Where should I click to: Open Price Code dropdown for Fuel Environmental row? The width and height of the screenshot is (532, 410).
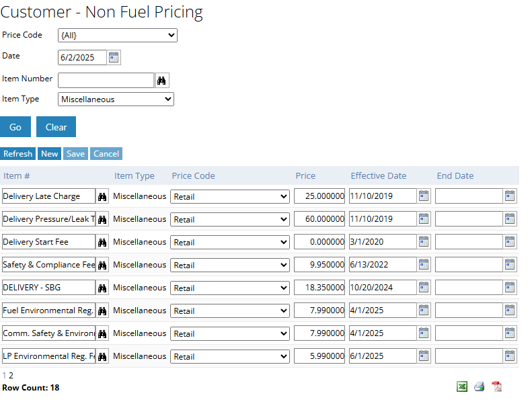230,311
